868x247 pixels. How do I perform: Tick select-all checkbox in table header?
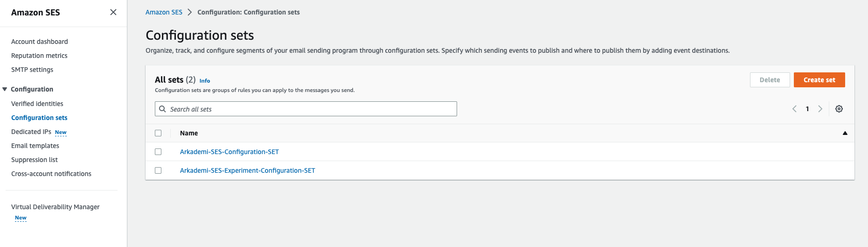pos(158,133)
